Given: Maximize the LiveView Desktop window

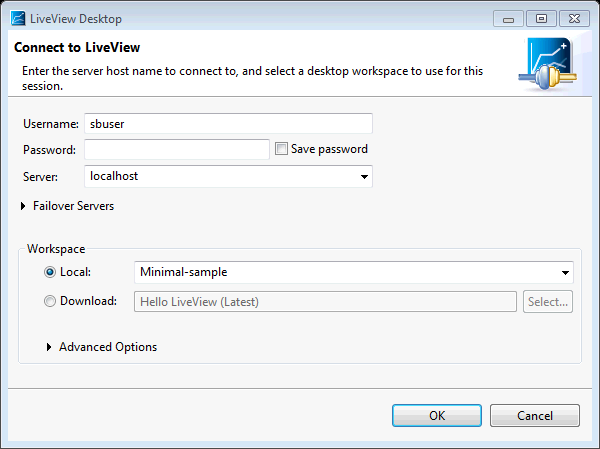Looking at the screenshot, I should pyautogui.click(x=542, y=18).
